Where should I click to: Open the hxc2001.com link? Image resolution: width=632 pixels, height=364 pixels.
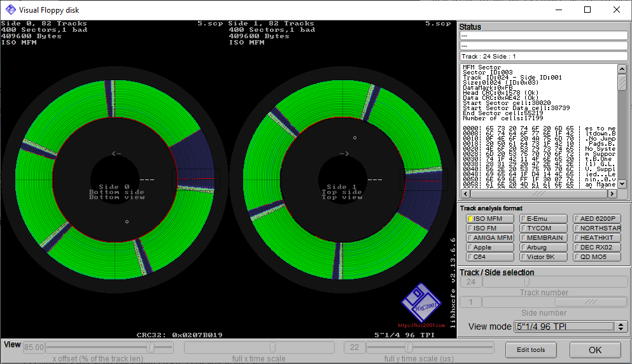click(421, 325)
